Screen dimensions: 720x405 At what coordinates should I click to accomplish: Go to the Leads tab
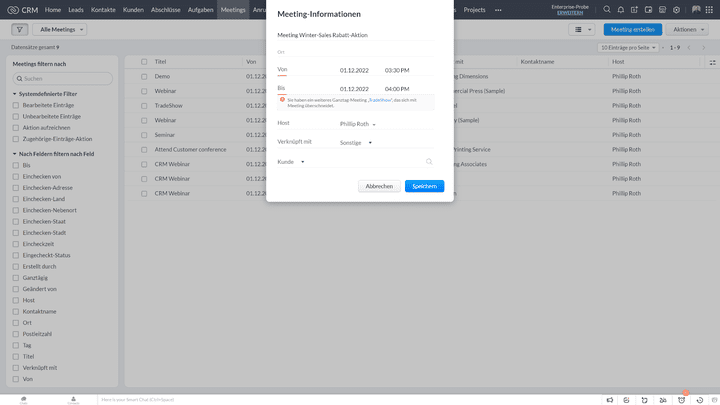pos(76,9)
